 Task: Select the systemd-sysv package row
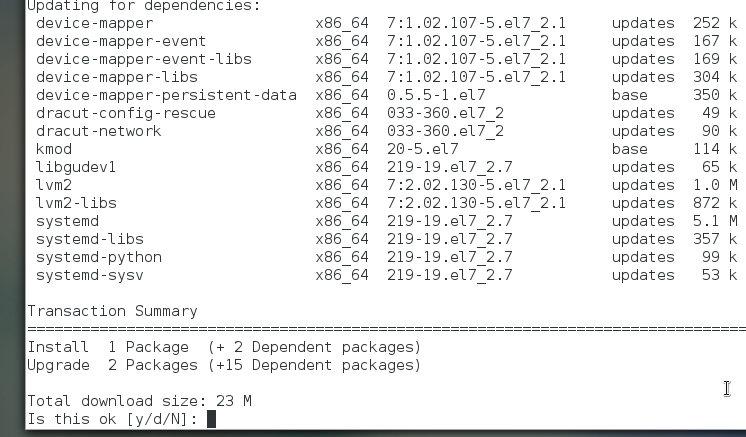point(386,275)
